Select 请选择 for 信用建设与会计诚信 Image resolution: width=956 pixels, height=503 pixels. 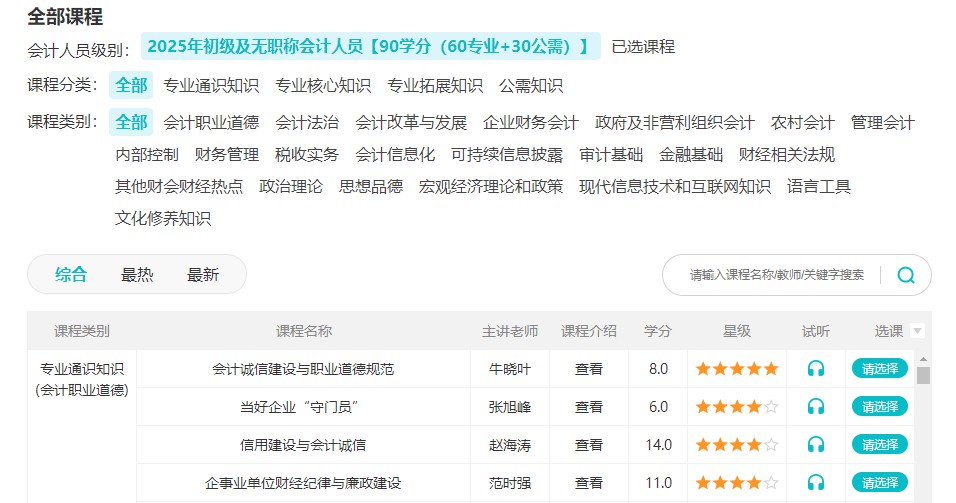(880, 444)
